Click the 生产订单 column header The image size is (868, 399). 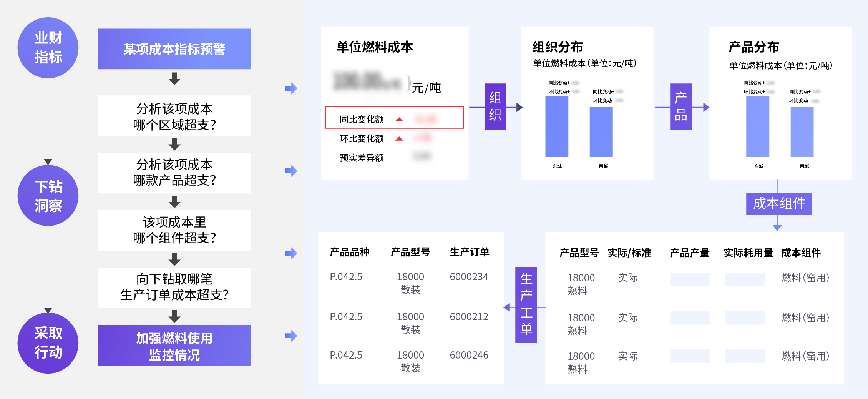coord(470,252)
